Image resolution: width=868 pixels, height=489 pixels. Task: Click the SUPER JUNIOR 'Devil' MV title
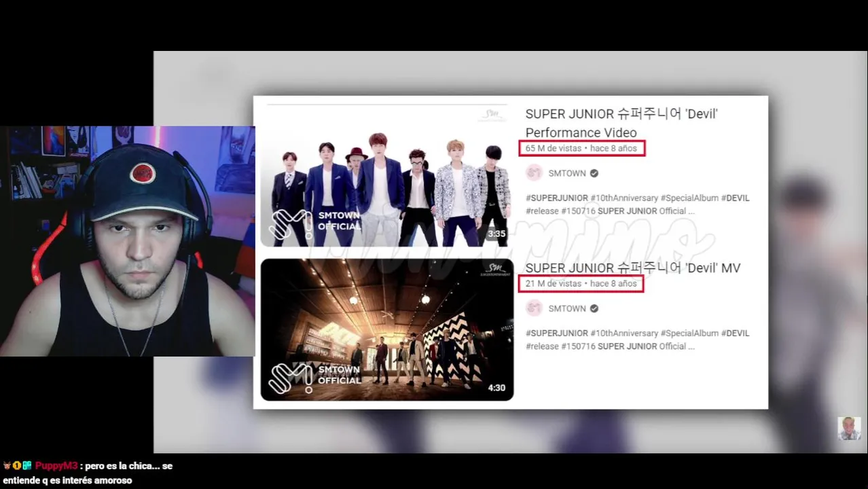click(x=632, y=268)
